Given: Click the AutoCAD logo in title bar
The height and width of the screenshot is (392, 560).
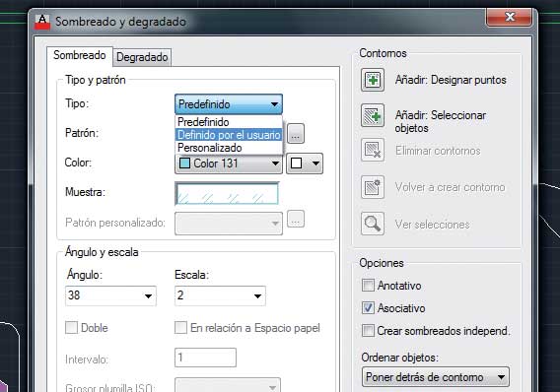Looking at the screenshot, I should [x=42, y=22].
